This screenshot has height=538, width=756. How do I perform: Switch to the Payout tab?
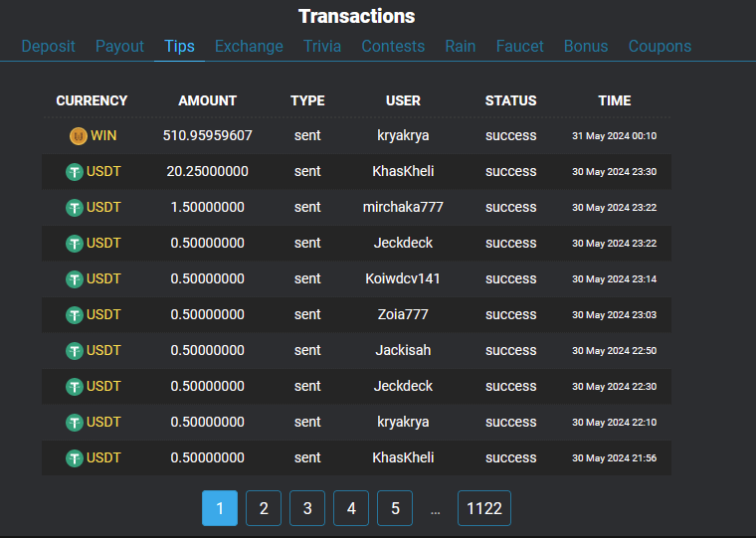click(x=119, y=46)
